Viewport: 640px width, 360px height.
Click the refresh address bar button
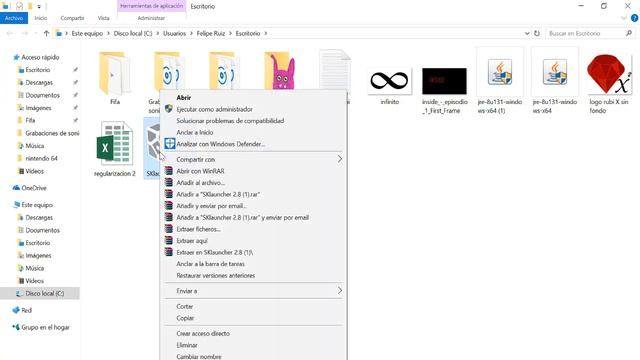537,33
